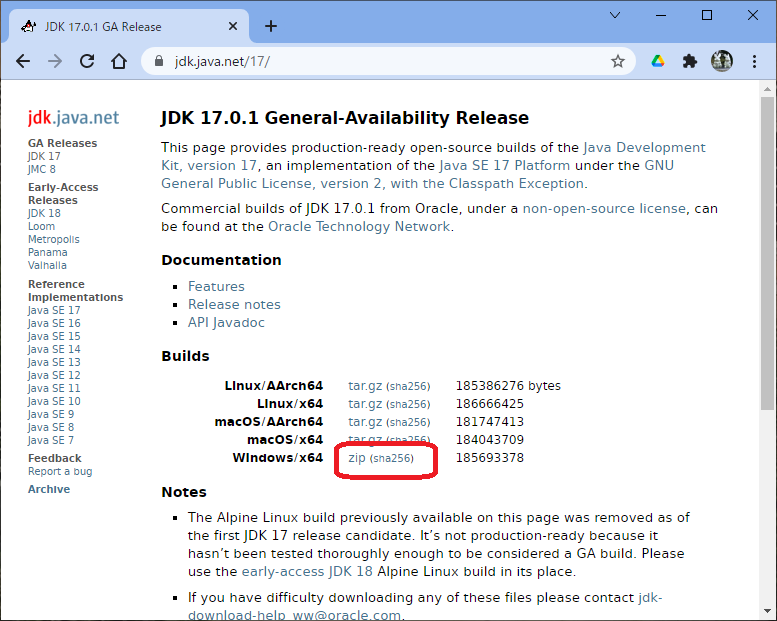Image resolution: width=777 pixels, height=621 pixels.
Task: Open the user profile avatar
Action: tap(721, 61)
